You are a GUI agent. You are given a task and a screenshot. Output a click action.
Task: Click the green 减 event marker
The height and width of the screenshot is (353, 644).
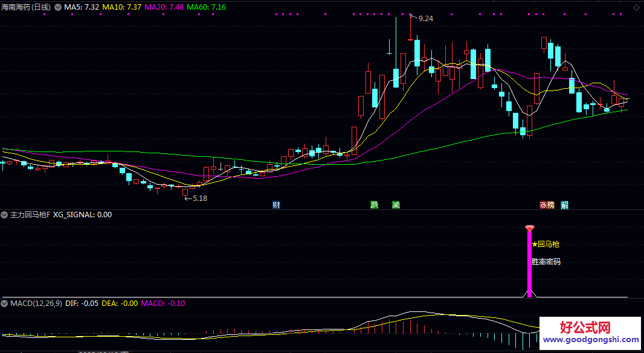396,205
